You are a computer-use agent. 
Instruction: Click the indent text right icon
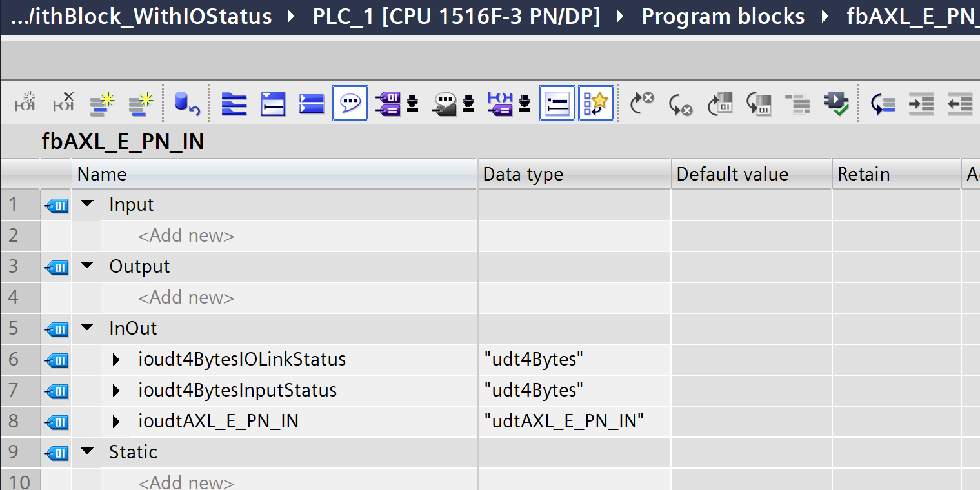point(921,103)
